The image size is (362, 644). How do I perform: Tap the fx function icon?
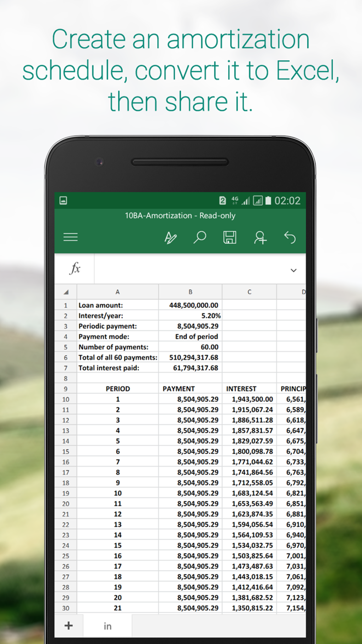(x=75, y=268)
